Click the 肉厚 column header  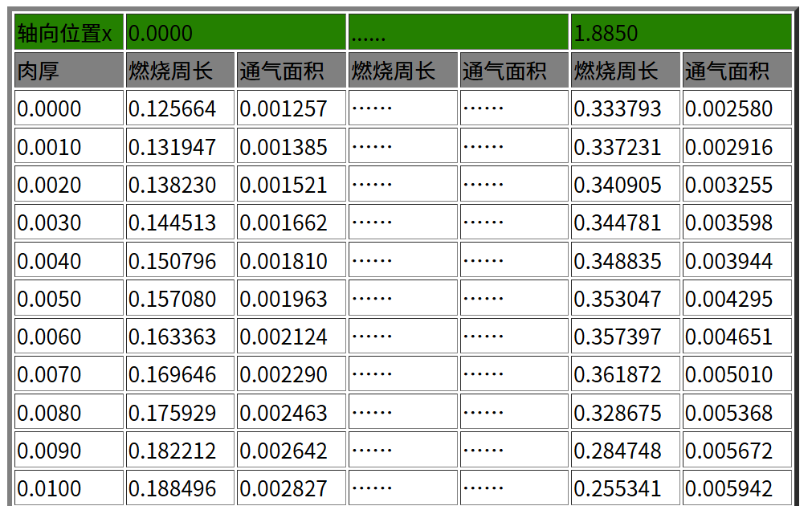(69, 71)
